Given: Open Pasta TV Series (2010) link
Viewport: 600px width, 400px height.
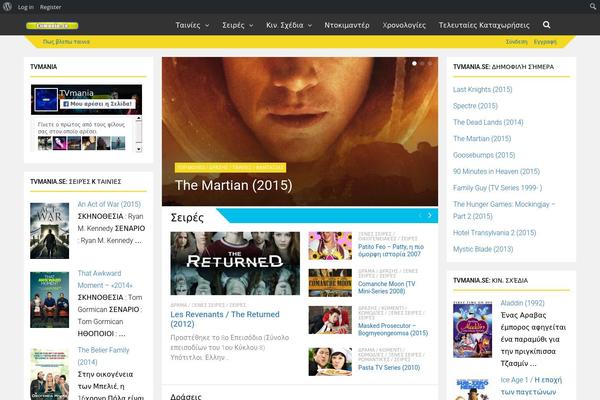Looking at the screenshot, I should pyautogui.click(x=389, y=367).
